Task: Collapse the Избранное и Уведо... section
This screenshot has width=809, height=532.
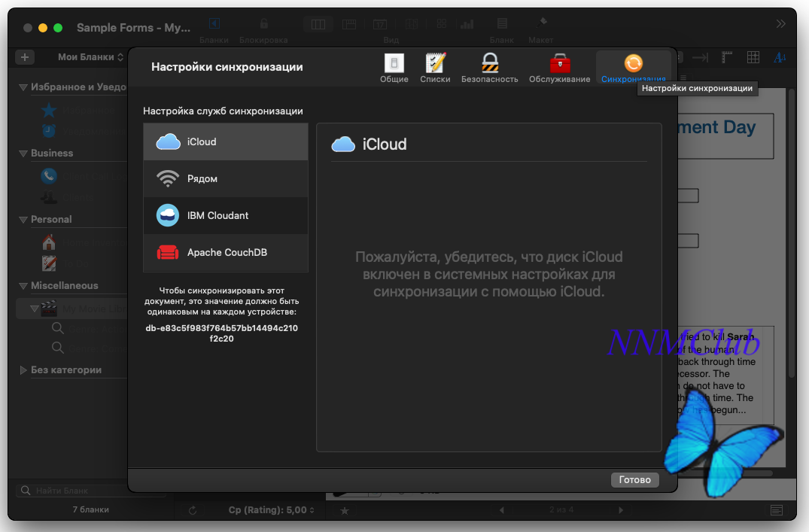Action: [x=23, y=87]
